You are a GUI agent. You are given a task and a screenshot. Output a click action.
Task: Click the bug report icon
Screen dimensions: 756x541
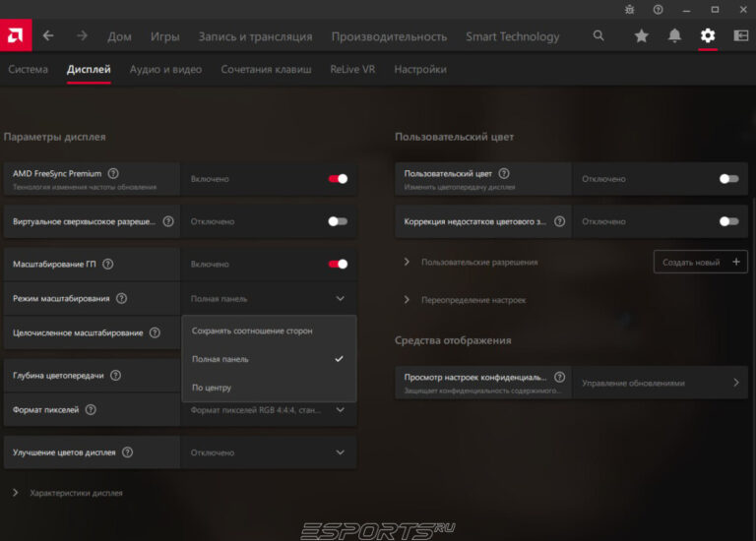(x=630, y=10)
